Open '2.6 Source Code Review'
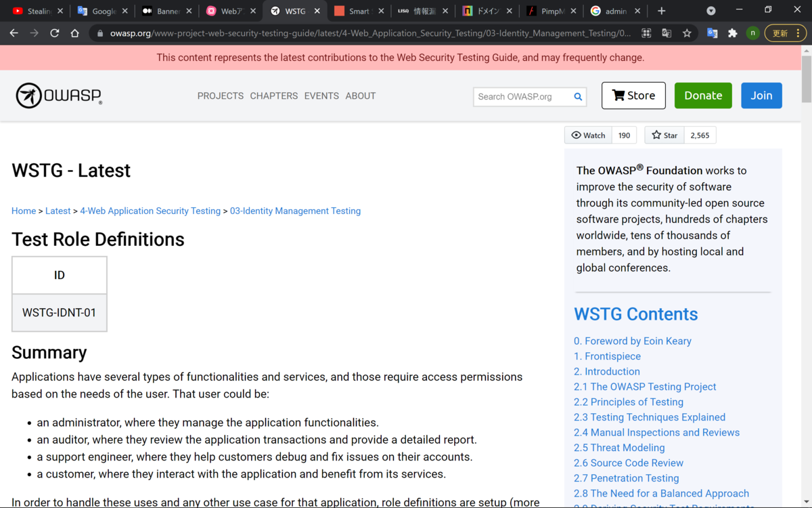This screenshot has height=508, width=812. [x=629, y=463]
